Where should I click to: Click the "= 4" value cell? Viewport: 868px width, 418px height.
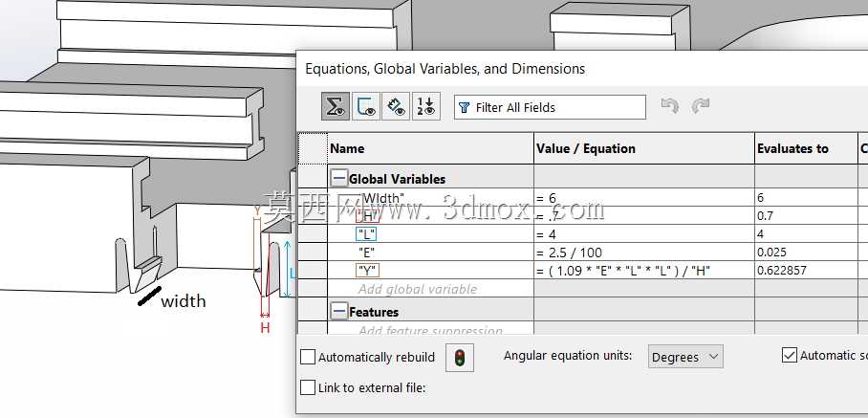[643, 234]
